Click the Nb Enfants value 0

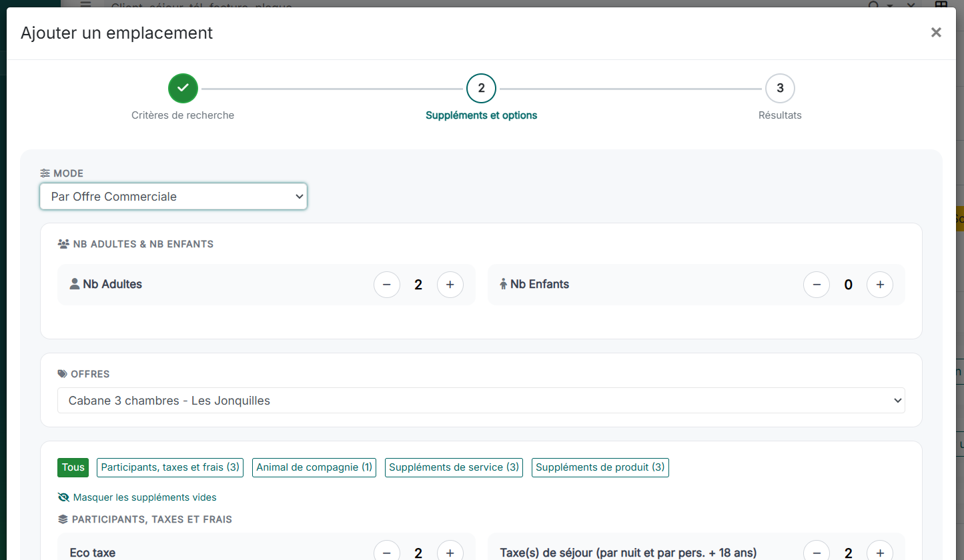(x=848, y=285)
